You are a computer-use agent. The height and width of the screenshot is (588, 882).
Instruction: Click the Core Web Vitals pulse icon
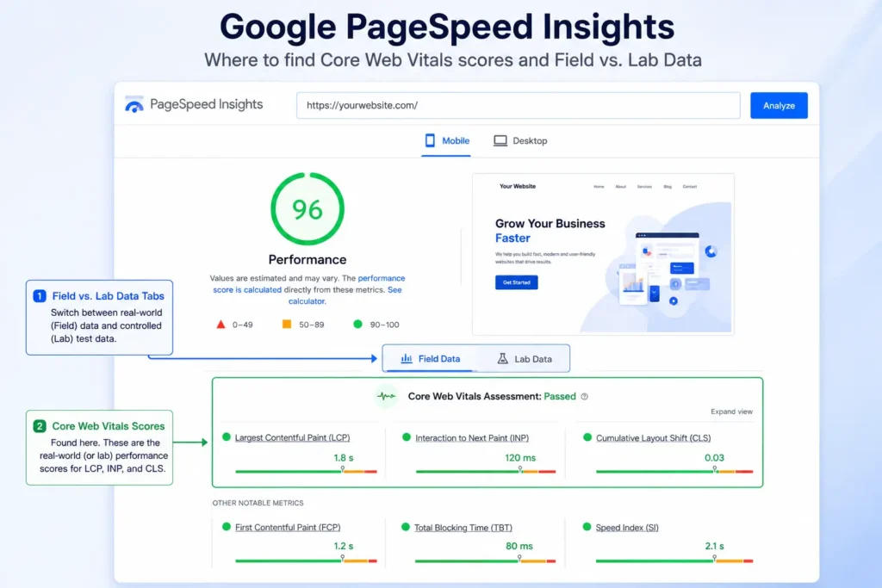click(x=387, y=396)
